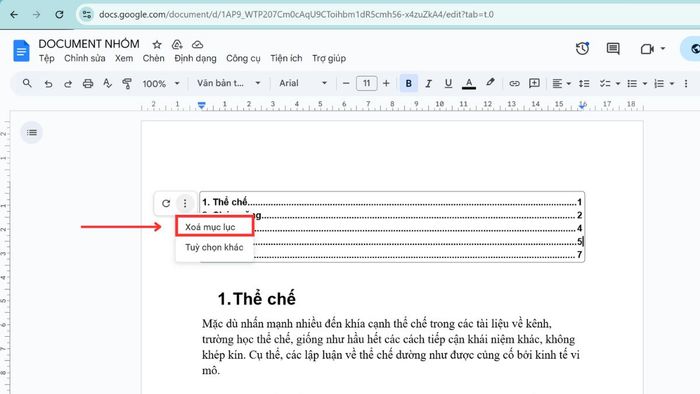Toggle underline formatting
Viewport: 700px width, 394px height.
click(x=448, y=83)
